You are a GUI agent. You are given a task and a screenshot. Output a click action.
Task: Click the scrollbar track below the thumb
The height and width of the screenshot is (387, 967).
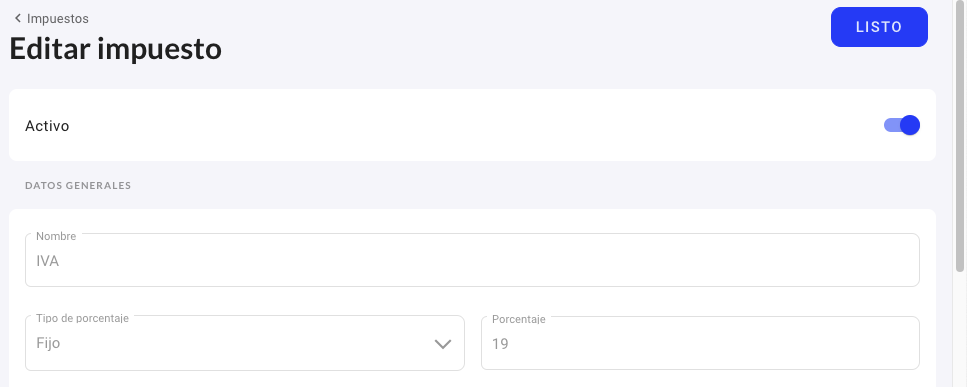click(959, 330)
